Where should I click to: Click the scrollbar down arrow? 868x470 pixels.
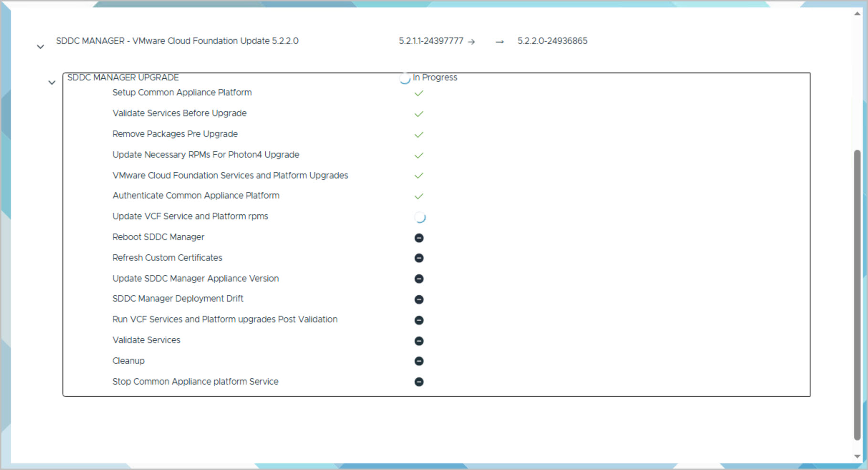(x=857, y=456)
